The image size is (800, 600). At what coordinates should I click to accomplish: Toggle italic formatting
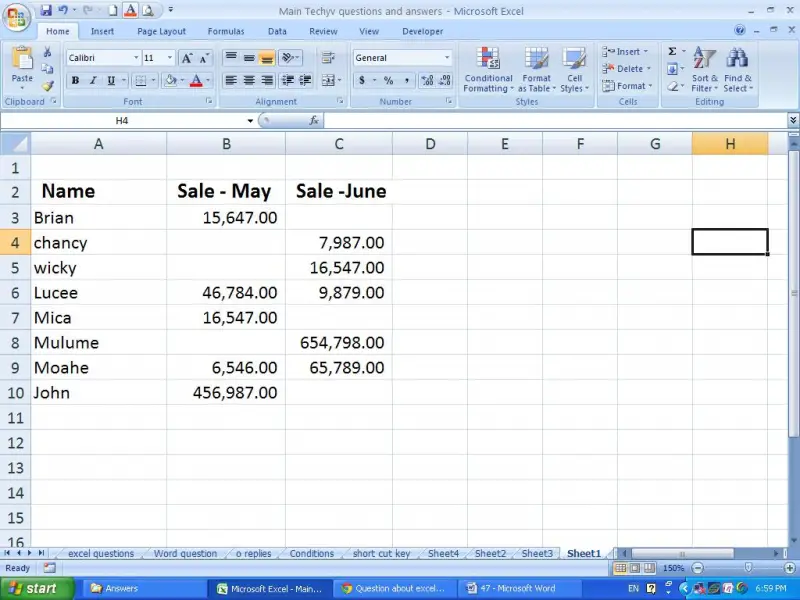[x=93, y=81]
